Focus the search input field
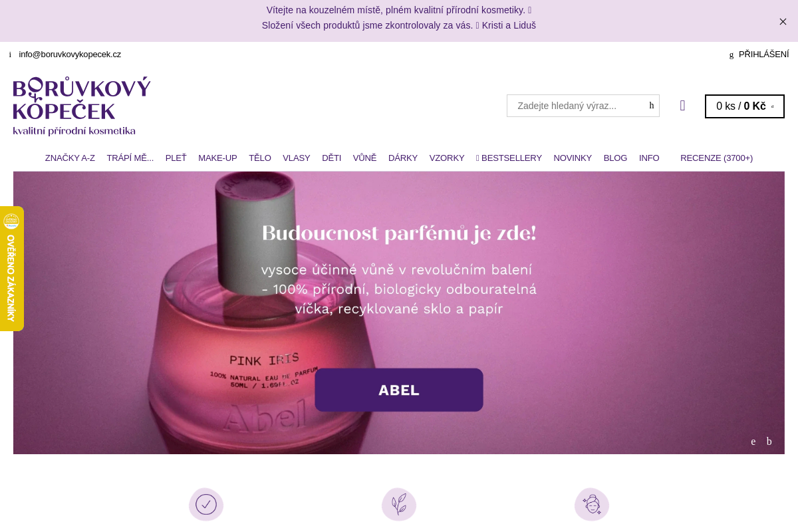This screenshot has height=532, width=798. pos(577,106)
